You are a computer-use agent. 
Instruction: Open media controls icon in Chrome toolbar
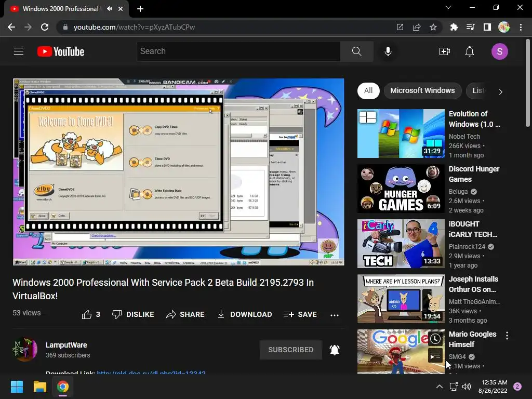[x=470, y=27]
